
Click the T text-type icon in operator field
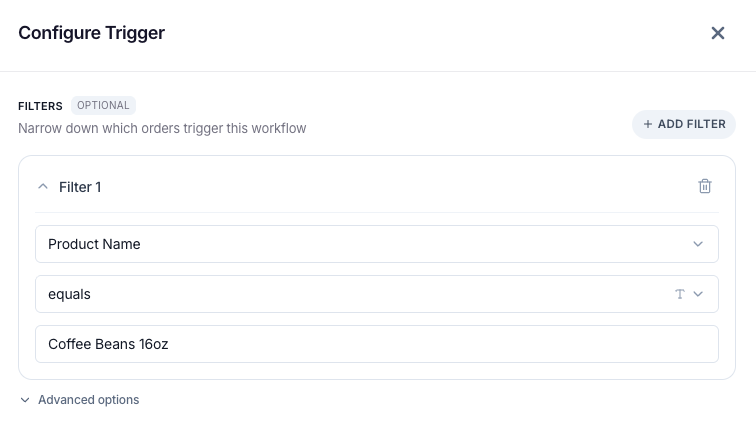point(680,294)
